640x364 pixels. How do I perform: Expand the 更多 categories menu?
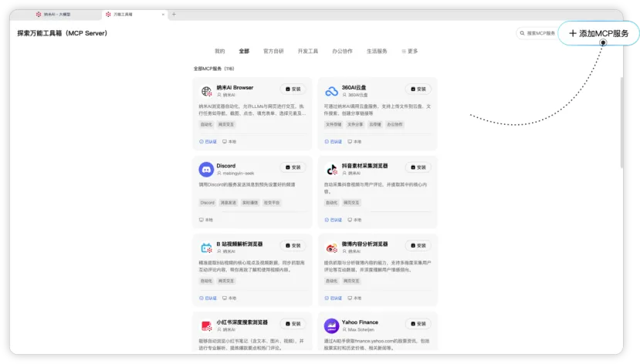(410, 51)
